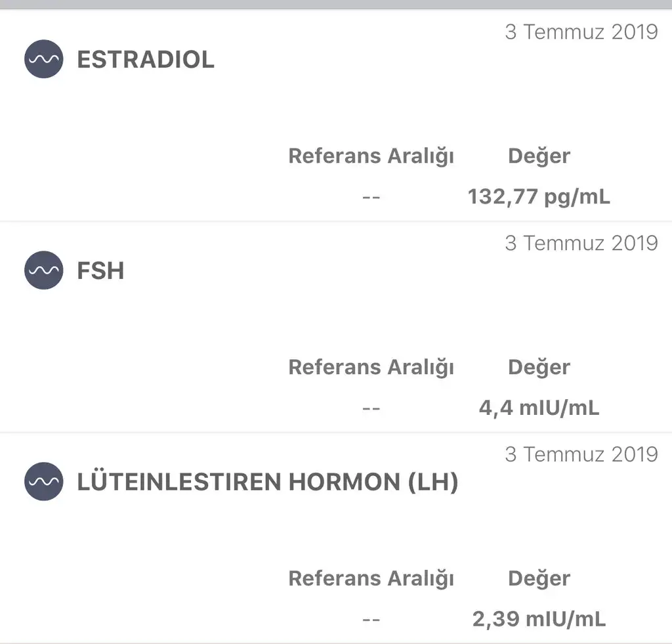This screenshot has width=672, height=644.
Task: Click the Değer header in the LH section
Action: 539,579
